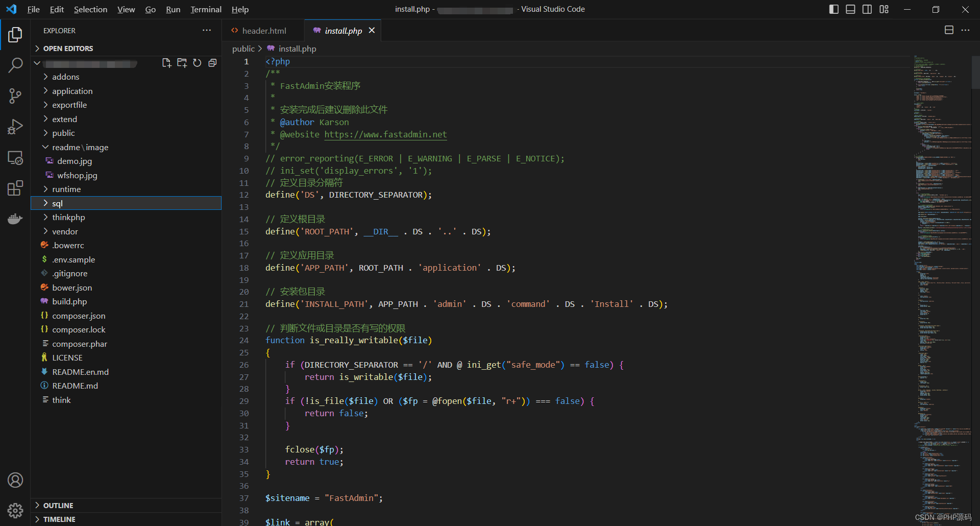This screenshot has height=526, width=980.
Task: Open editor more actions menu
Action: pyautogui.click(x=965, y=30)
